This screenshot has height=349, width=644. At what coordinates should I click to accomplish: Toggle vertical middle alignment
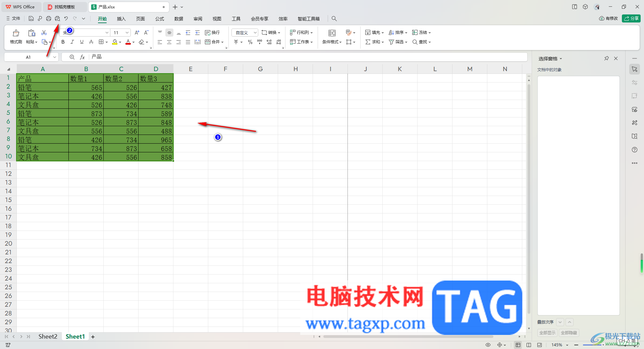tap(169, 33)
